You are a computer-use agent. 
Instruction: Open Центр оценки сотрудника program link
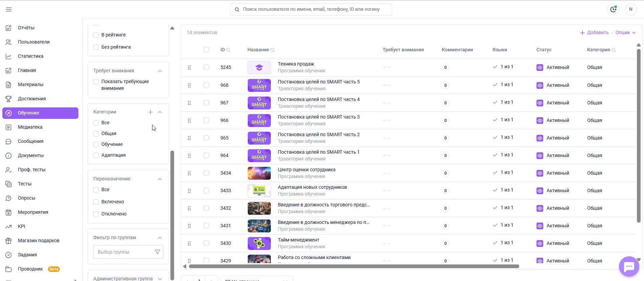307,170
